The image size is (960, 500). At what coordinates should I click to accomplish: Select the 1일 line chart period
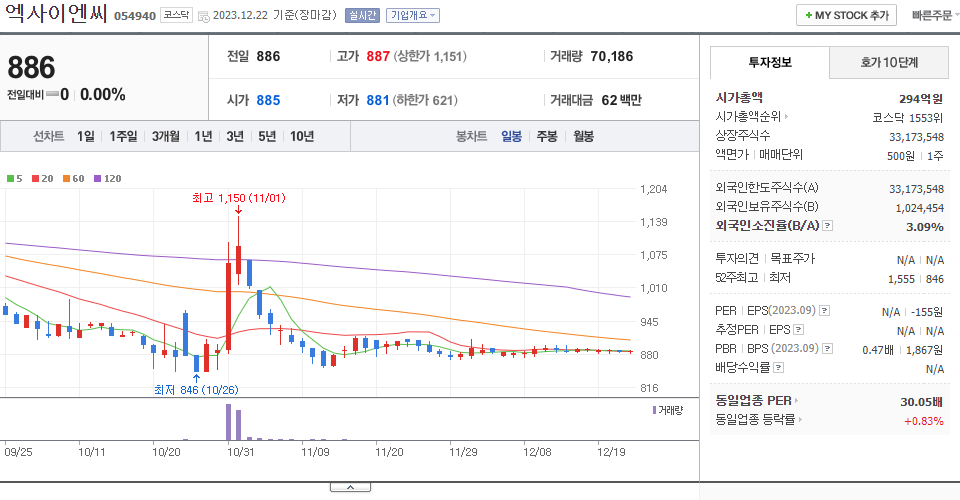(86, 136)
